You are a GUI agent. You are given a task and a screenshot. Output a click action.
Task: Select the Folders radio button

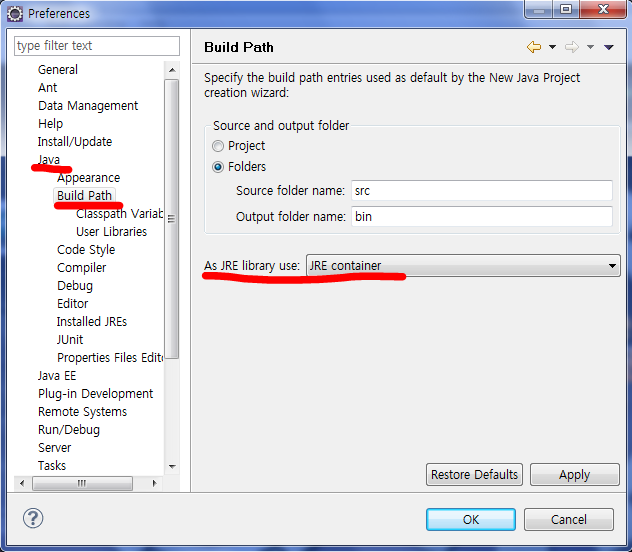tap(218, 167)
